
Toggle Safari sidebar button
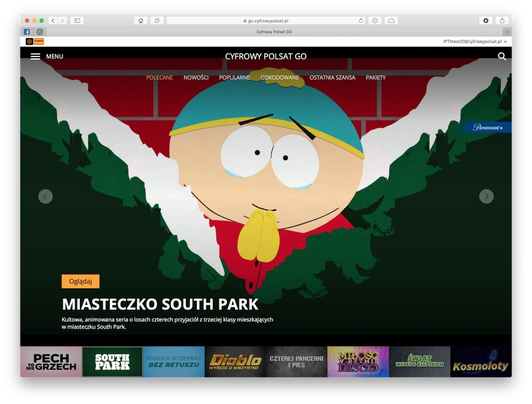tap(77, 20)
